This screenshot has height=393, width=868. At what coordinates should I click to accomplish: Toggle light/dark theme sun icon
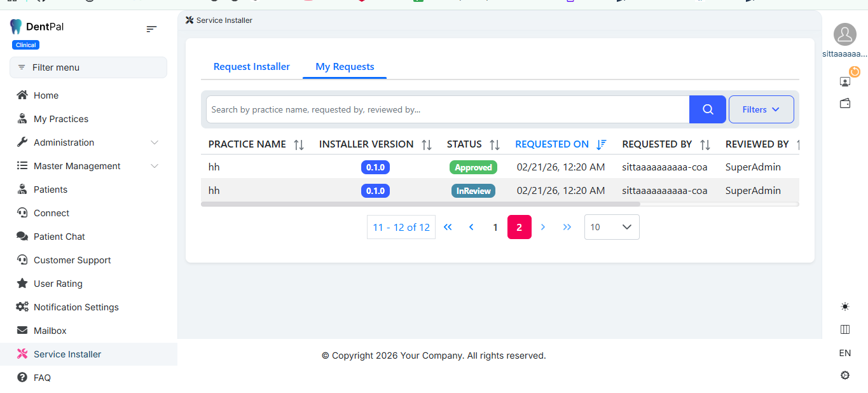(844, 307)
